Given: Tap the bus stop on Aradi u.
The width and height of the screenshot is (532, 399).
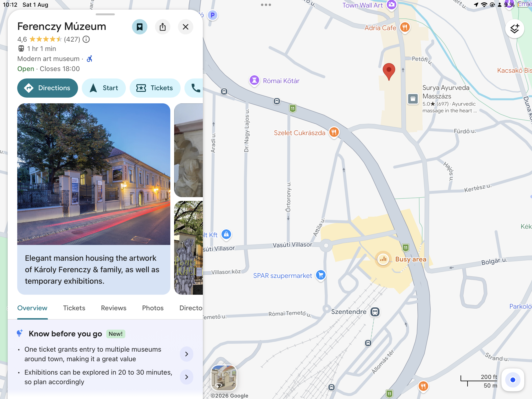Looking at the screenshot, I should click(224, 92).
